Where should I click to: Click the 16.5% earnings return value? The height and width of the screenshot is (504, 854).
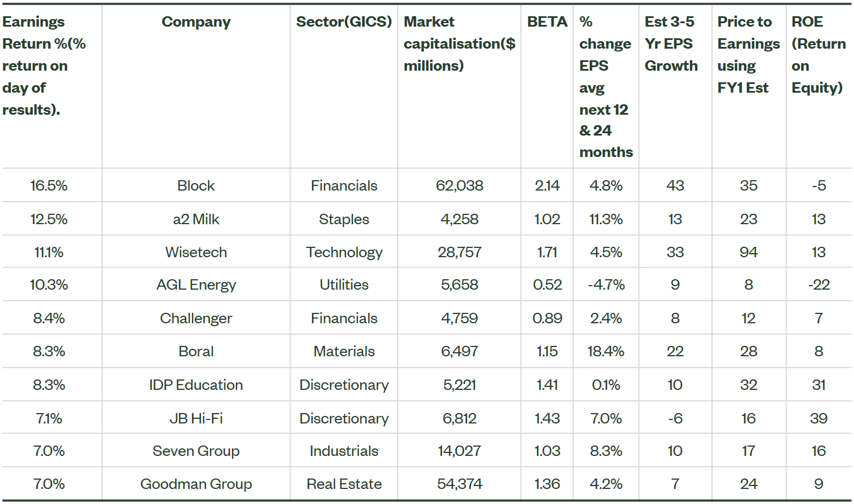49,186
